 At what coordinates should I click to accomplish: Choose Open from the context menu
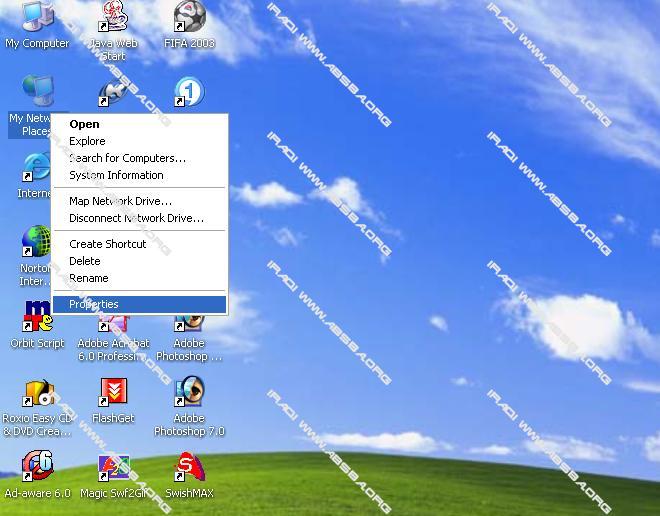(139, 124)
